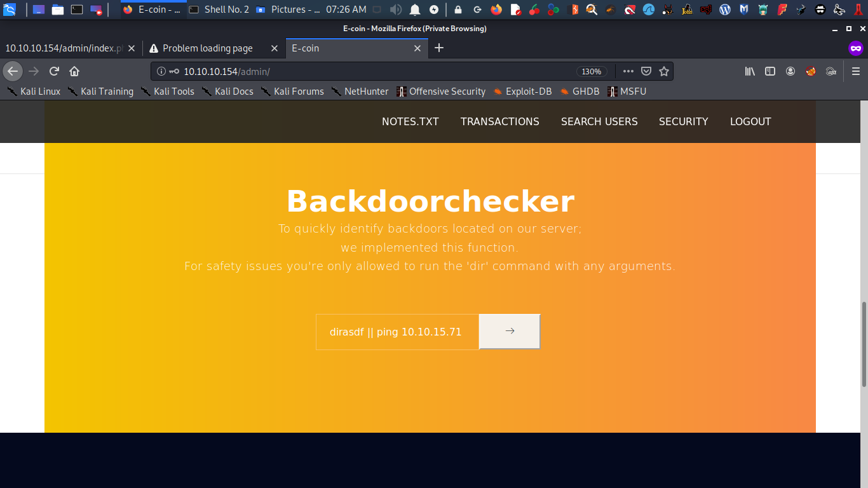Toggle the sidebar view
Viewport: 868px width, 488px height.
point(770,71)
